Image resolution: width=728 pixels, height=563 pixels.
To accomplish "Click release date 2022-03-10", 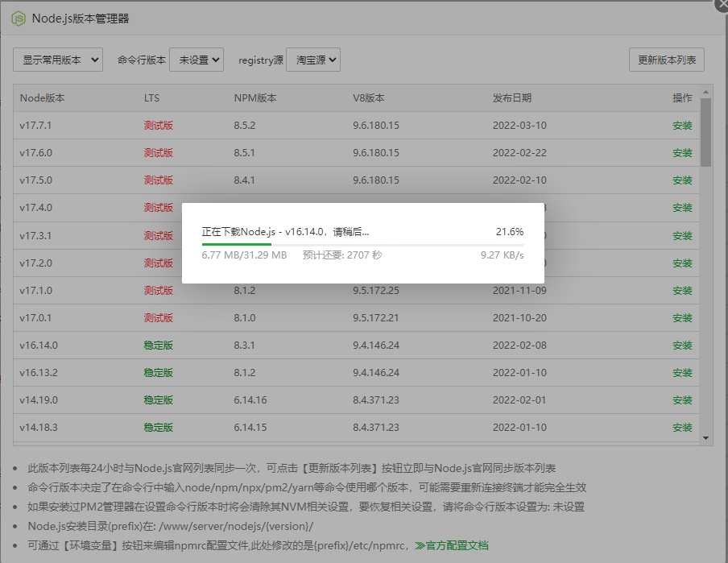I will point(519,126).
